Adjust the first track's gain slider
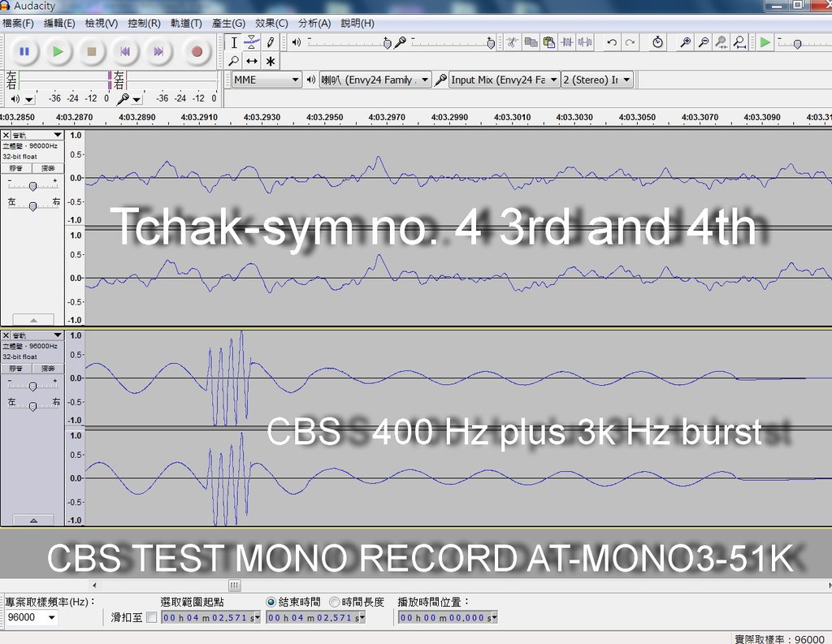The width and height of the screenshot is (832, 644). pos(32,186)
